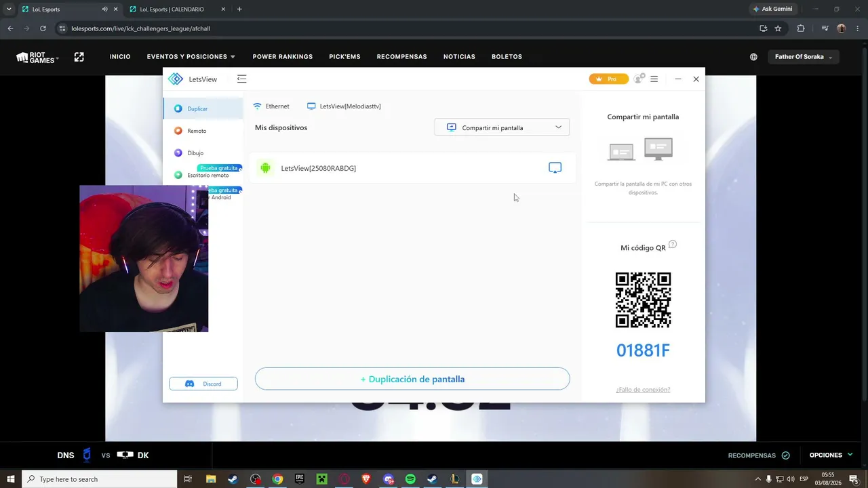This screenshot has height=488, width=868.
Task: Open the LetsView account avatar icon
Action: [638, 79]
